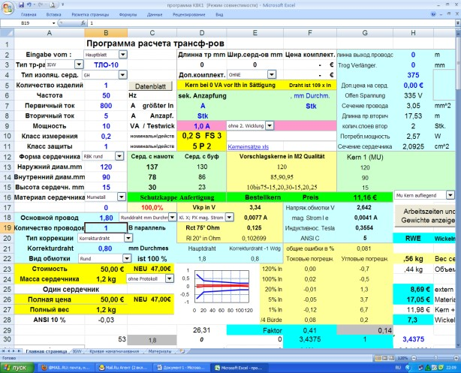Image resolution: width=461 pixels, height=373 pixels.
Task: Click the fx insert function icon
Action: [83, 23]
